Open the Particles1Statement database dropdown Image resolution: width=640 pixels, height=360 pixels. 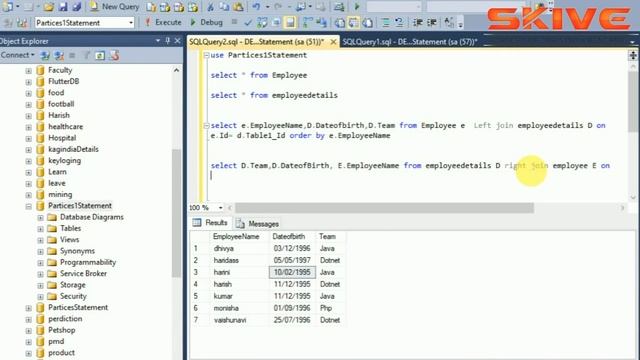(131, 23)
